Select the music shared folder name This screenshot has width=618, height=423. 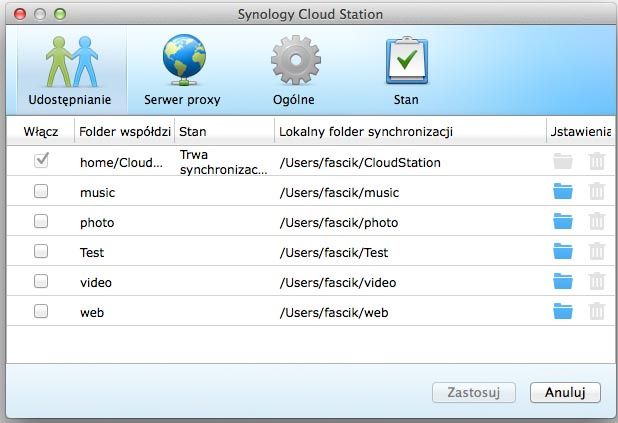click(97, 192)
